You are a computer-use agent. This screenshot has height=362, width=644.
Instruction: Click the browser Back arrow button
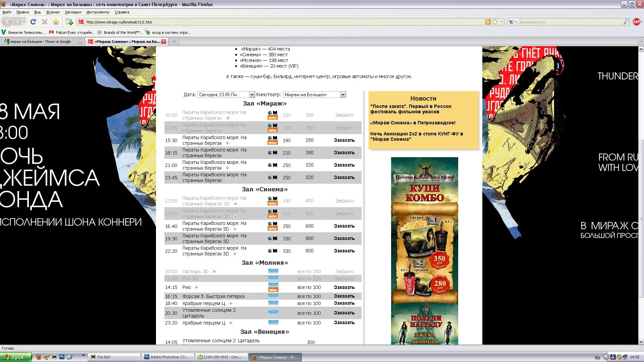(7, 22)
